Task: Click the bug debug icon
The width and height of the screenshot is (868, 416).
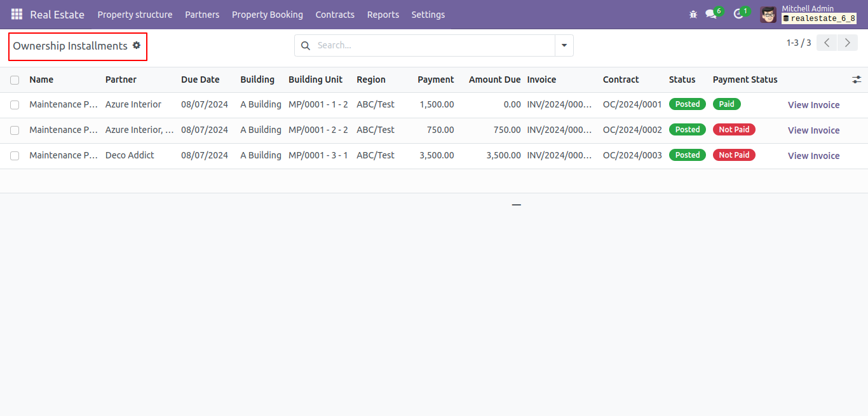Action: point(693,14)
